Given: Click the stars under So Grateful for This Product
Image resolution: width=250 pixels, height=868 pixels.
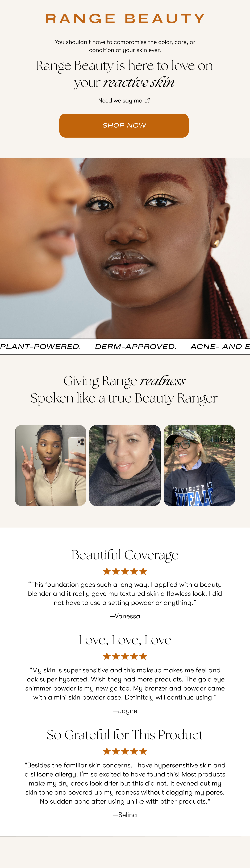Looking at the screenshot, I should tap(125, 751).
